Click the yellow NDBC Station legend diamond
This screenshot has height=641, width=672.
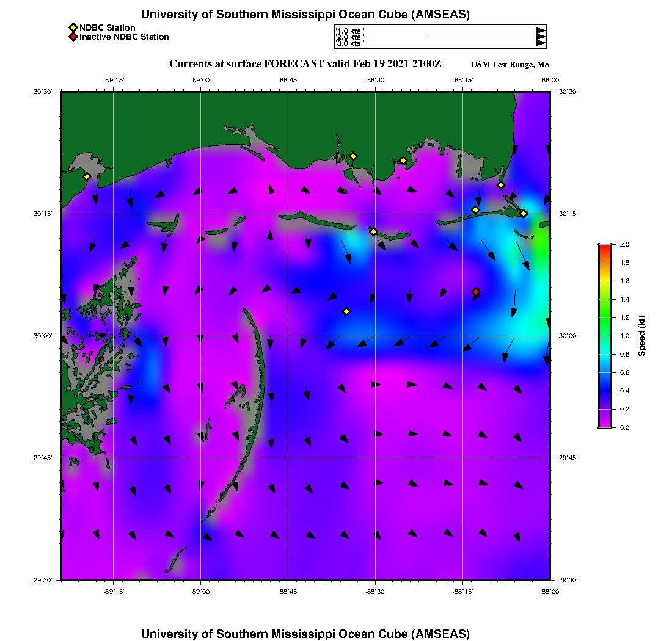[x=73, y=27]
